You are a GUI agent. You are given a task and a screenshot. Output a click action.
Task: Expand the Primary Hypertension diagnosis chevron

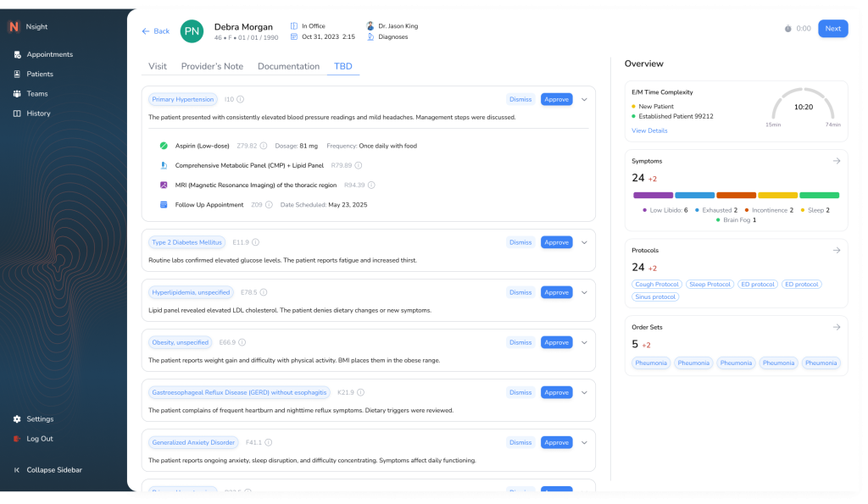[584, 99]
